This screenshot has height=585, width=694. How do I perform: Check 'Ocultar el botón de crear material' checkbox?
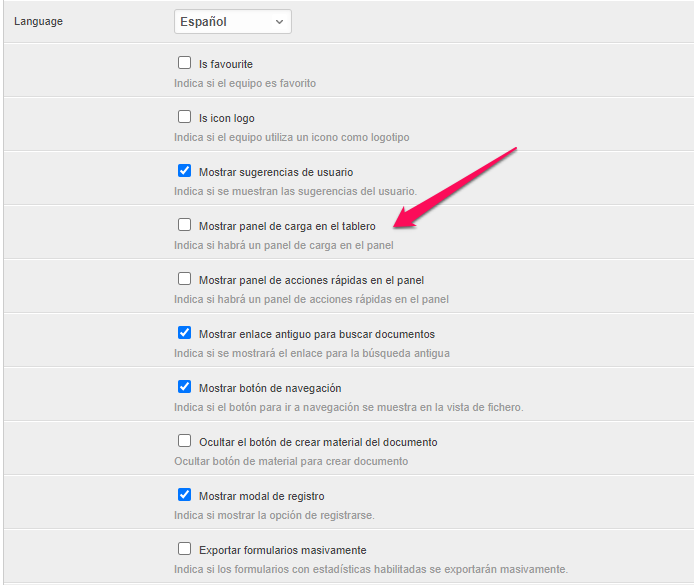[184, 441]
